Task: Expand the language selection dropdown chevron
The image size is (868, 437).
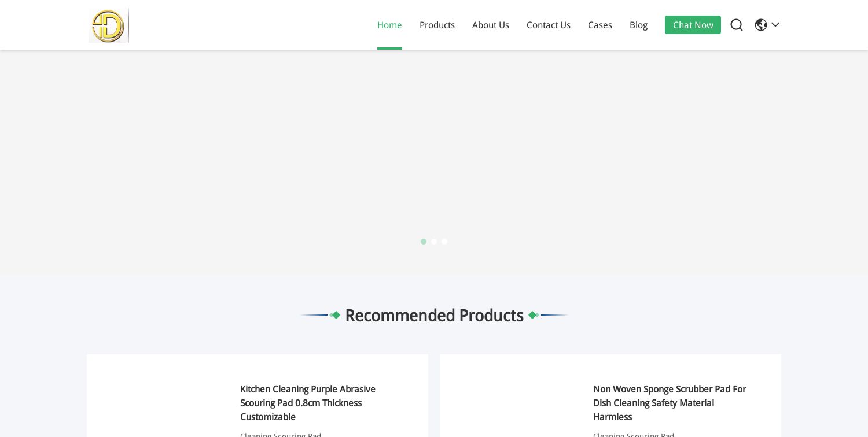Action: click(775, 25)
